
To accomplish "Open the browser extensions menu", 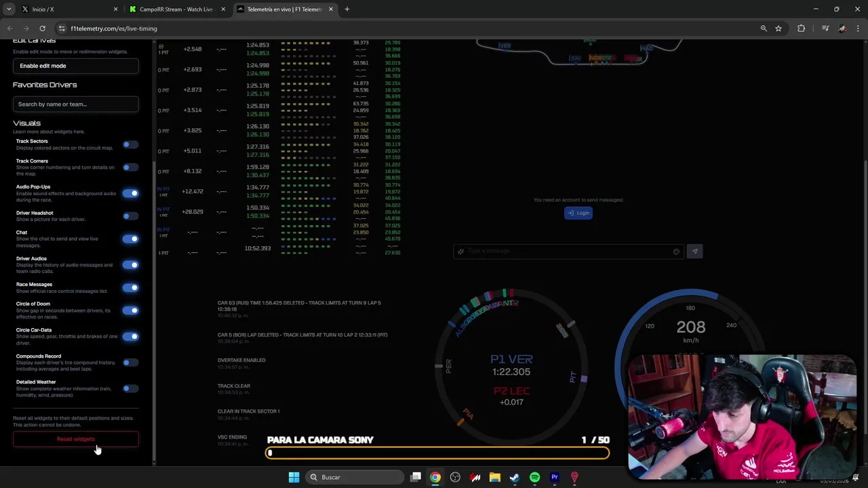I will (x=802, y=28).
